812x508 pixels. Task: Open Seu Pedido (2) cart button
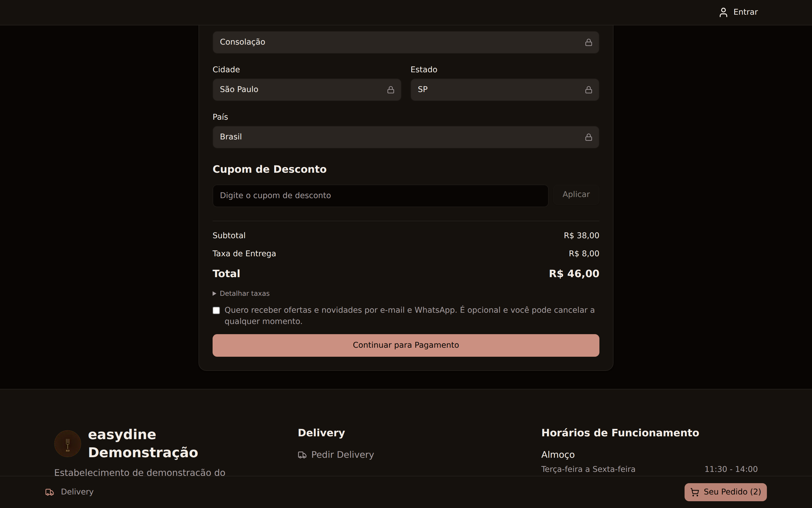click(x=725, y=492)
